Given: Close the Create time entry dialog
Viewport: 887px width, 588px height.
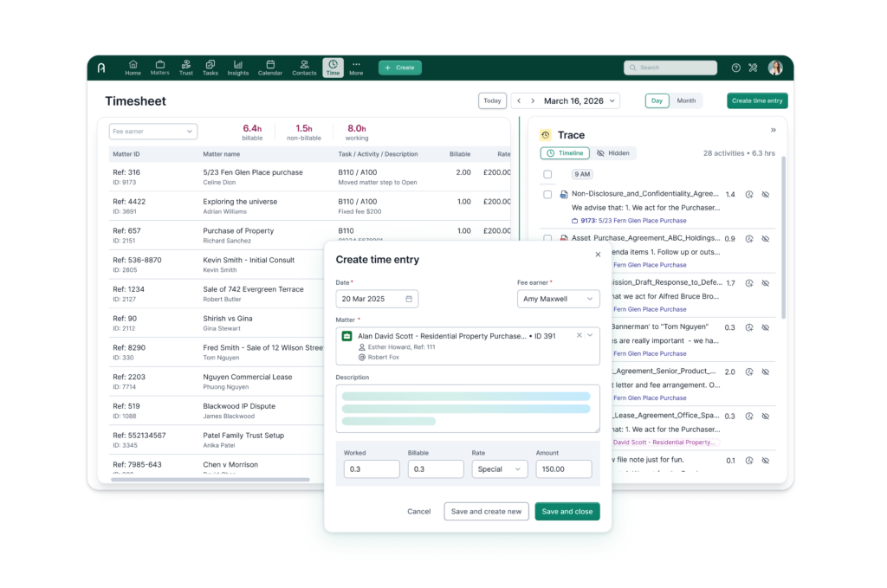Looking at the screenshot, I should [598, 255].
